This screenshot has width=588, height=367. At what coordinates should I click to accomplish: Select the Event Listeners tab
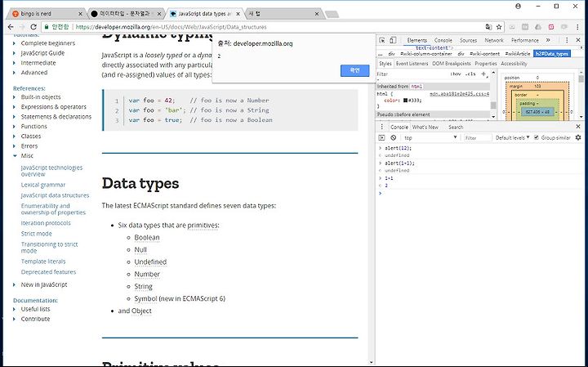point(412,64)
